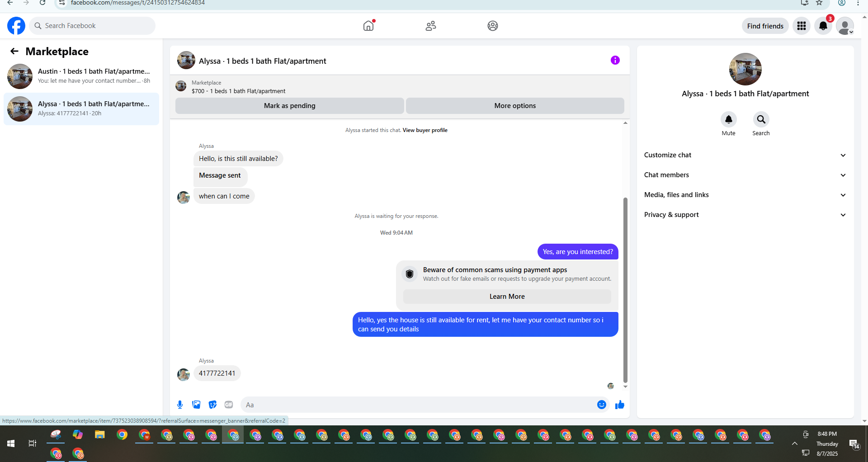
Task: Select the Alyssa conversation in list
Action: click(x=81, y=108)
